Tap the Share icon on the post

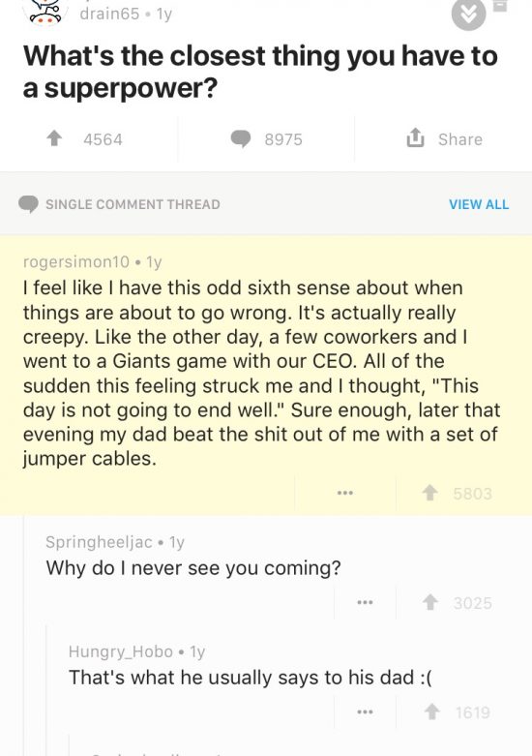tap(415, 137)
